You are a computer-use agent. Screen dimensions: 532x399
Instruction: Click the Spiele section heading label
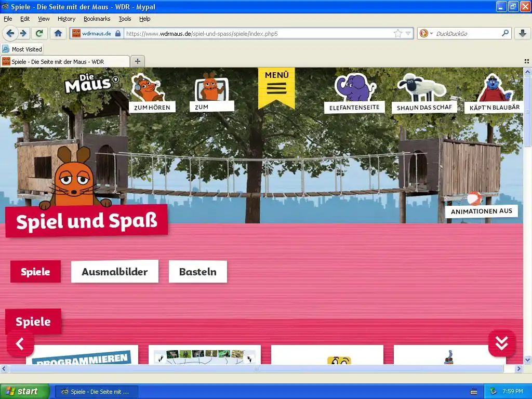[33, 321]
